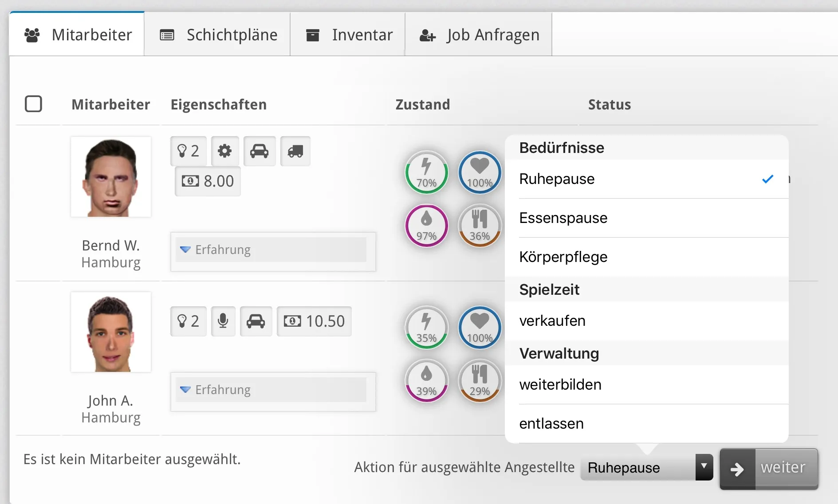
Task: Click John A.'s car license icon
Action: [x=256, y=321]
